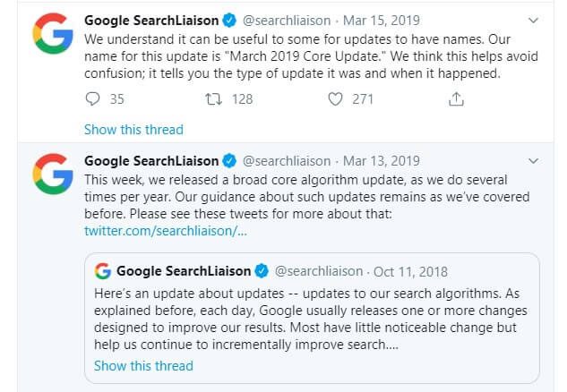567x392 pixels.
Task: Show this thread under the Mar 15 tweet
Action: click(133, 130)
